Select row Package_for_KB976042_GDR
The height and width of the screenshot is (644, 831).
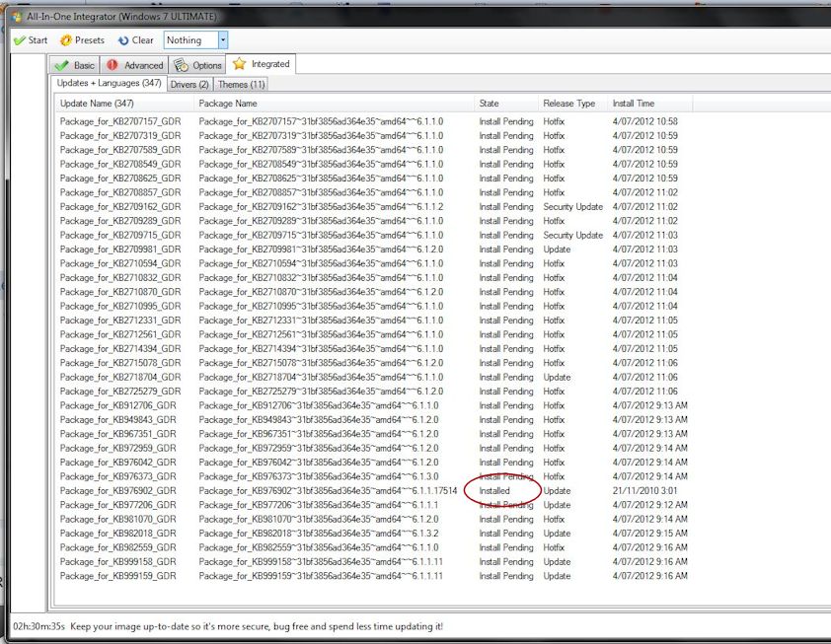(374, 463)
